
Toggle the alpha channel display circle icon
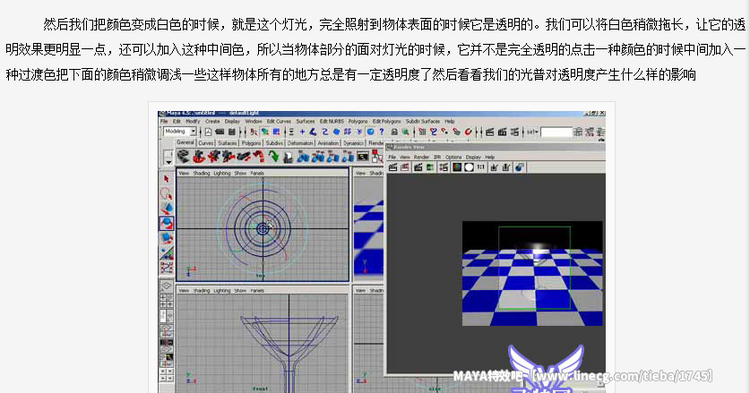[x=469, y=167]
